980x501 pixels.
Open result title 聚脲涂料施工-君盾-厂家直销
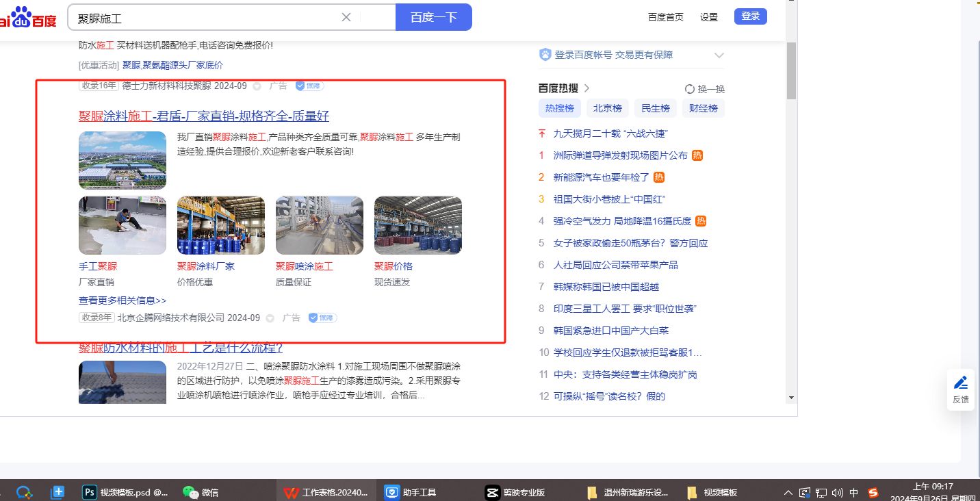pos(204,116)
